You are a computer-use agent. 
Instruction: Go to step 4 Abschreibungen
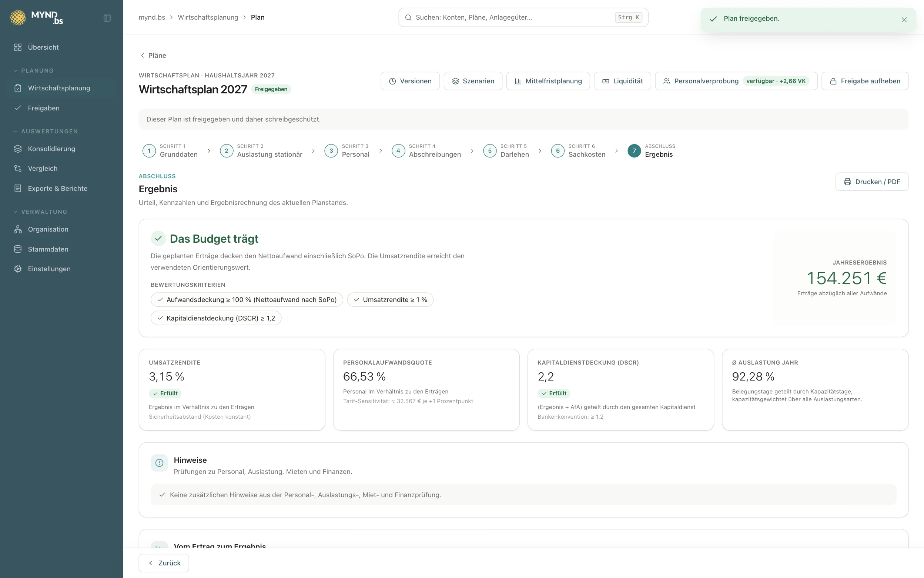coord(426,151)
